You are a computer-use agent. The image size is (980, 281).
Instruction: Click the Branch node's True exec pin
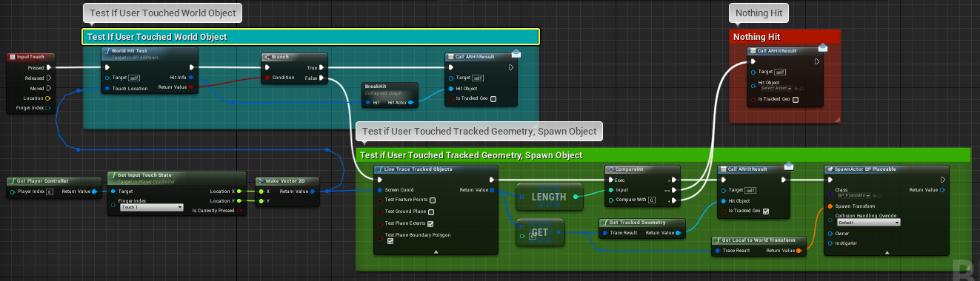[321, 67]
